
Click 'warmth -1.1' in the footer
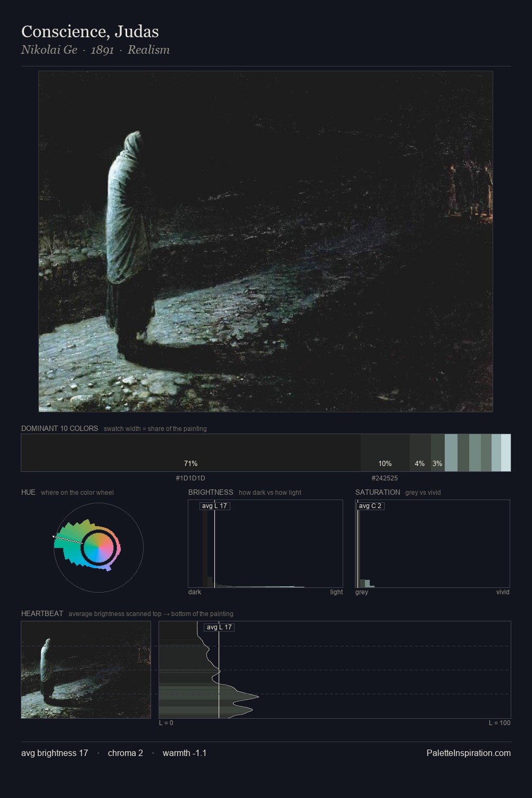coord(185,753)
